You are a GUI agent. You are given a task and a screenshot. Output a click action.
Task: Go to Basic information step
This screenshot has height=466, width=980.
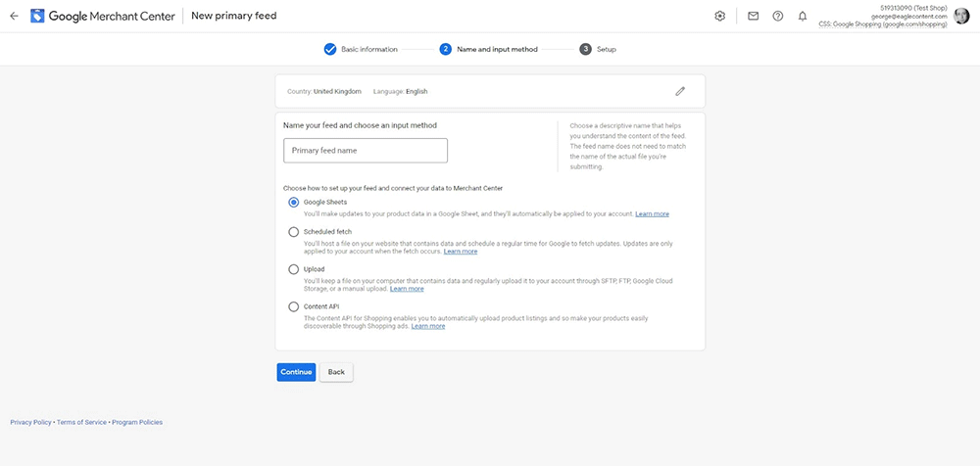pyautogui.click(x=361, y=49)
